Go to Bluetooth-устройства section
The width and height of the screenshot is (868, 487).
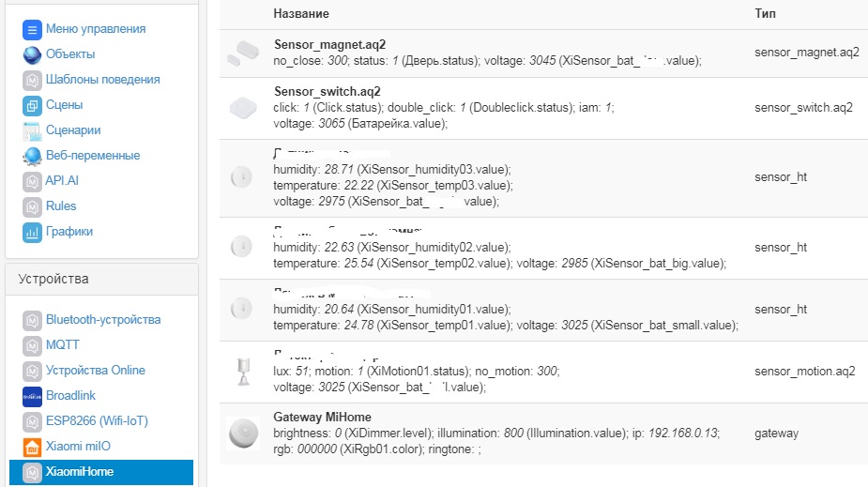[x=103, y=320]
